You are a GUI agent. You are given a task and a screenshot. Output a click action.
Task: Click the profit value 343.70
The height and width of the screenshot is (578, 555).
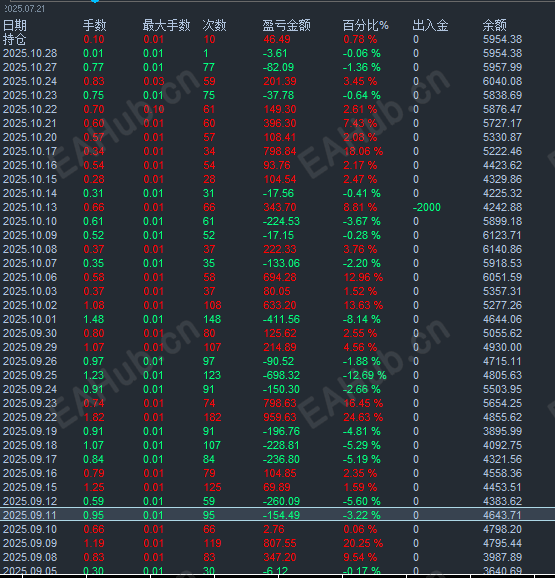click(280, 208)
